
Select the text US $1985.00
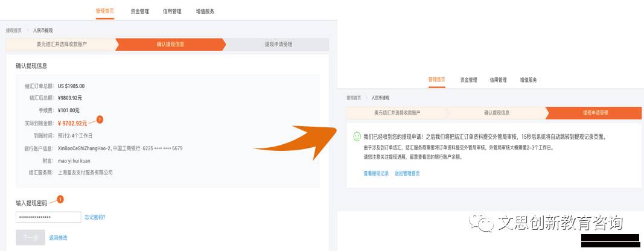coord(71,86)
